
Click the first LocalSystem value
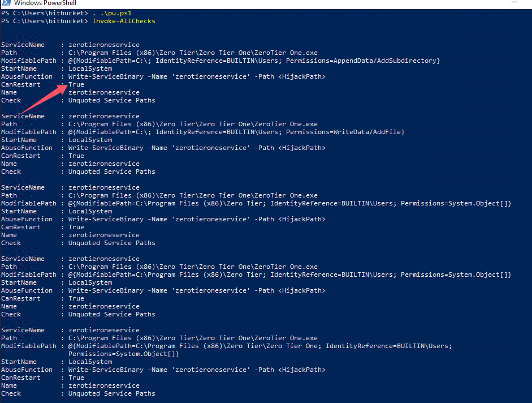(90, 68)
